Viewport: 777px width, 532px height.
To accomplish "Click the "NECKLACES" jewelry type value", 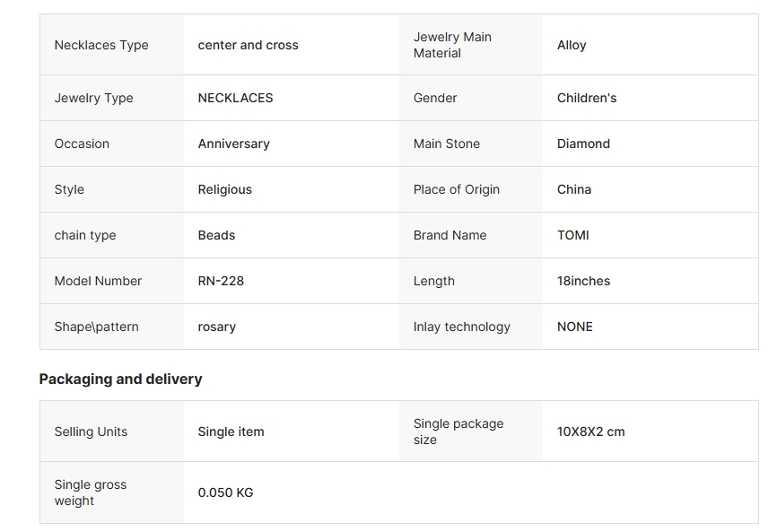I will [x=235, y=98].
